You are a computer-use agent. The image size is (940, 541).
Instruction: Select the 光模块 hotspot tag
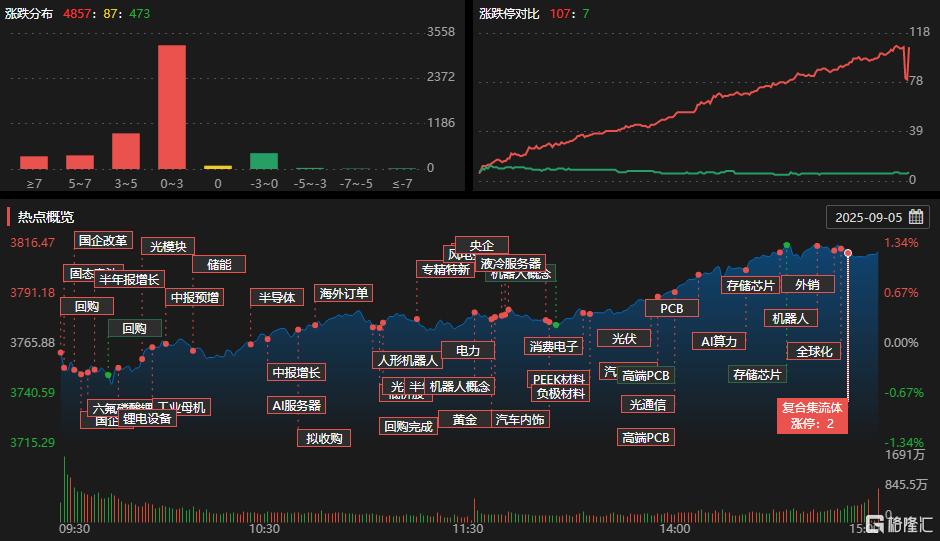point(168,247)
